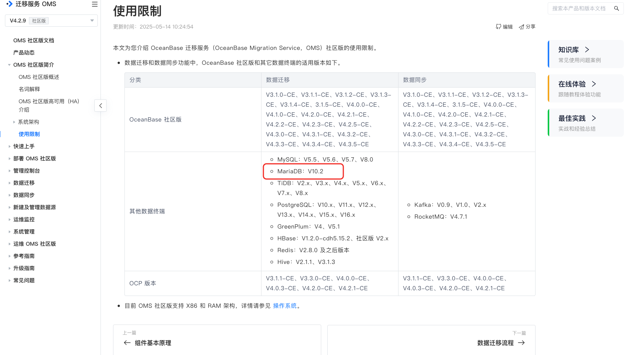
Task: Click the MariaDB: V10.2 list item
Action: [300, 171]
